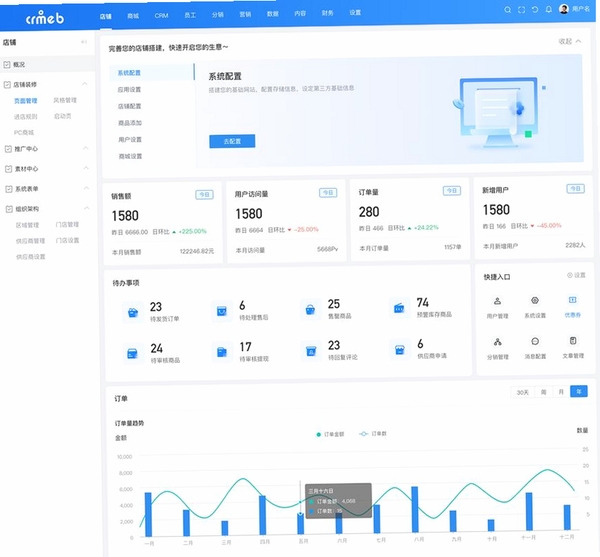Click the gear 设置 in 快捷入口
The width and height of the screenshot is (600, 557).
pos(576,275)
